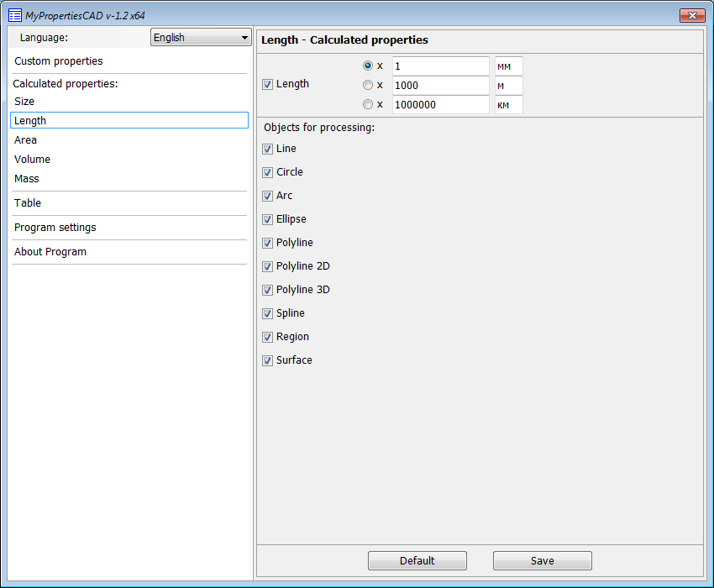This screenshot has height=588, width=714.
Task: Uncheck the Arc object checkbox
Action: click(x=267, y=196)
